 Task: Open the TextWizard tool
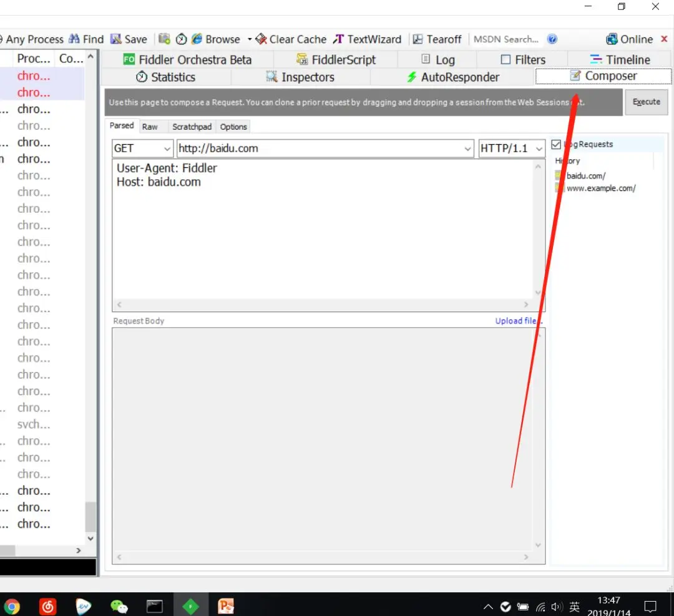point(367,39)
